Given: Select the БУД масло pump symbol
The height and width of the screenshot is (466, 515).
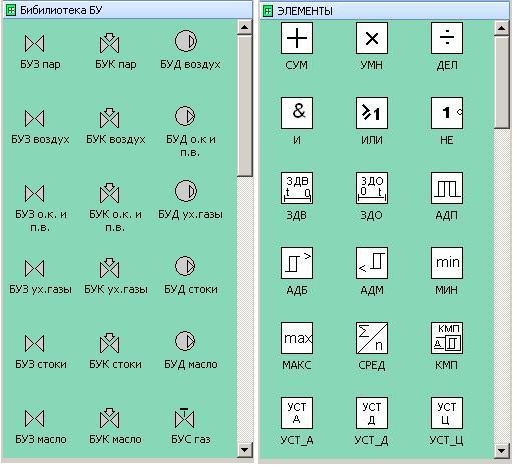Looking at the screenshot, I should pyautogui.click(x=186, y=341).
